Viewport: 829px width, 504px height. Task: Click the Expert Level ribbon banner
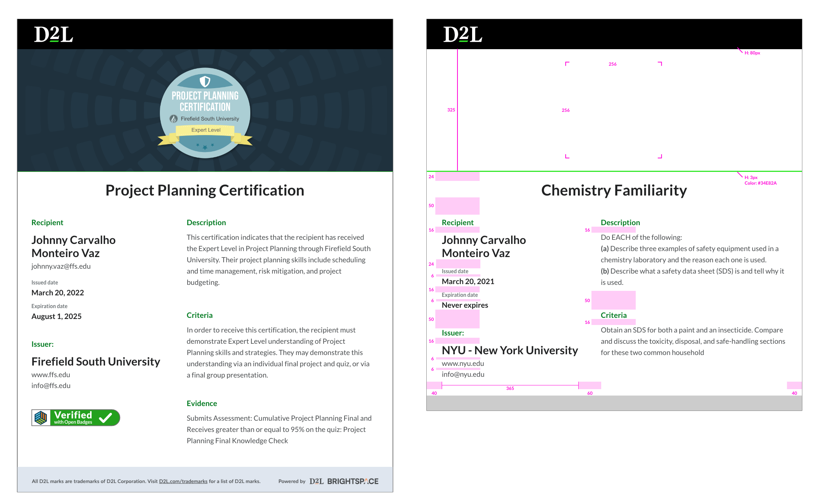pos(205,130)
